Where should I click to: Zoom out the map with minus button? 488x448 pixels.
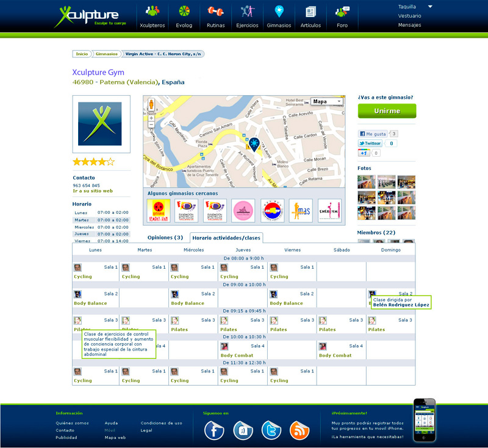[x=151, y=125]
